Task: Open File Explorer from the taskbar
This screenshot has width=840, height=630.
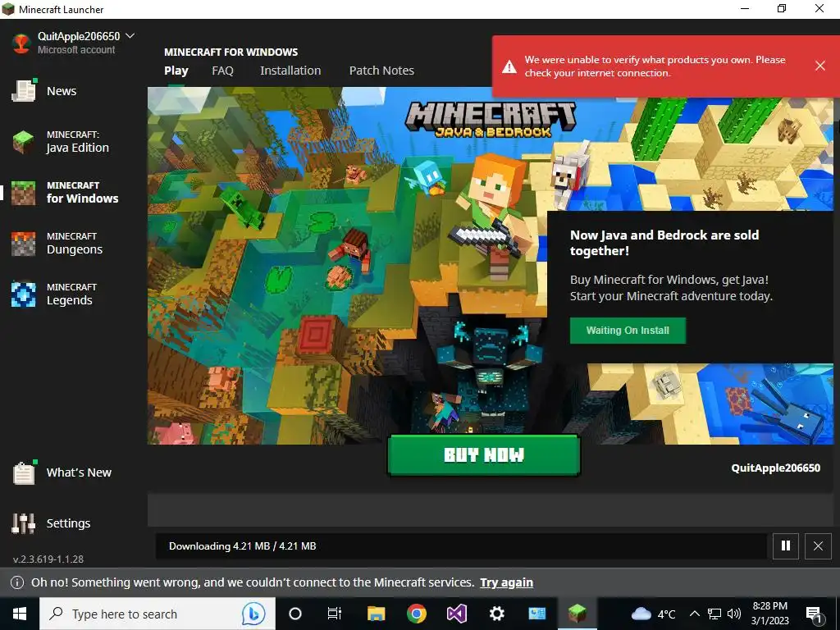Action: pyautogui.click(x=376, y=614)
